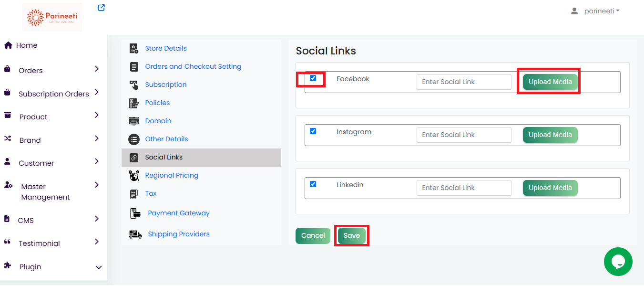The width and height of the screenshot is (644, 286).
Task: Toggle the Instagram checkbox
Action: click(x=313, y=131)
